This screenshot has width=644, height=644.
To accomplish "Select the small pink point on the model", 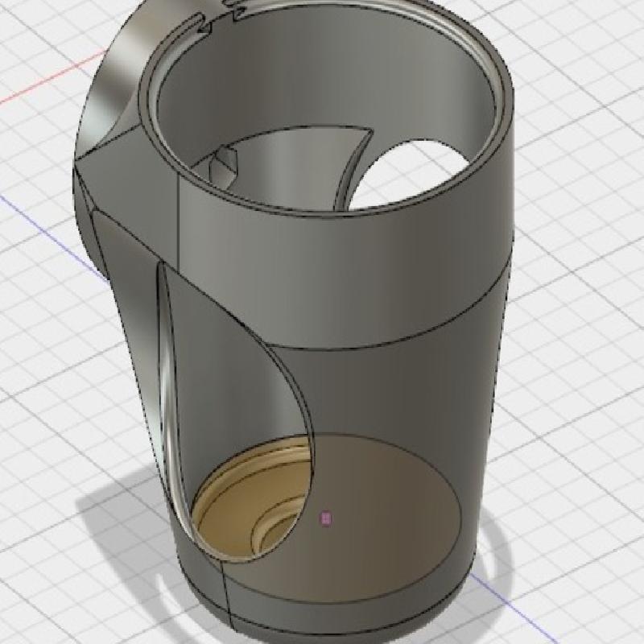I will click(x=326, y=518).
